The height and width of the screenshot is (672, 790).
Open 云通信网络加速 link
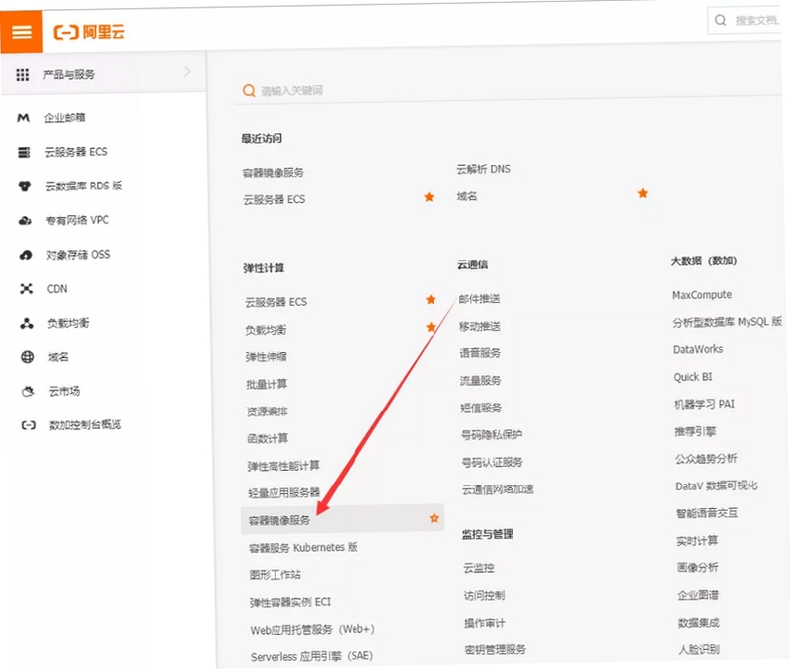(498, 489)
